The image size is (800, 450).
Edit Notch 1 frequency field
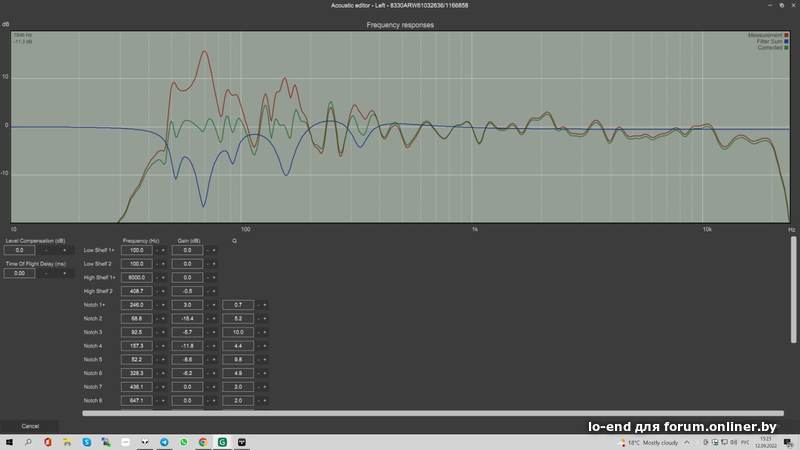pyautogui.click(x=136, y=305)
